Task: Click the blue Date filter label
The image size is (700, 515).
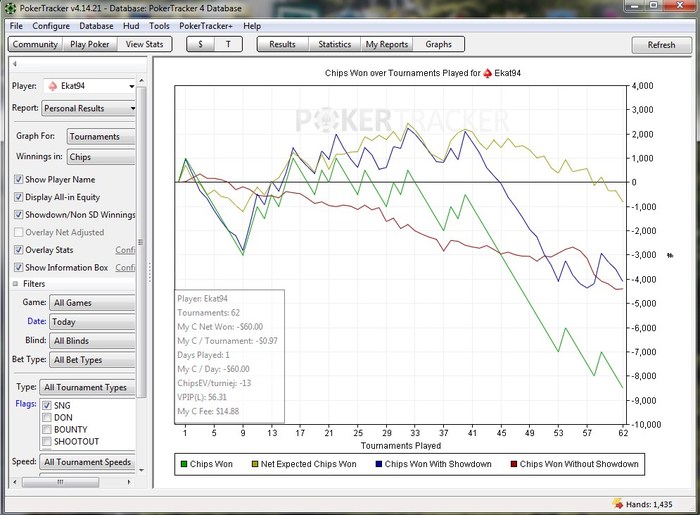Action: [x=37, y=321]
